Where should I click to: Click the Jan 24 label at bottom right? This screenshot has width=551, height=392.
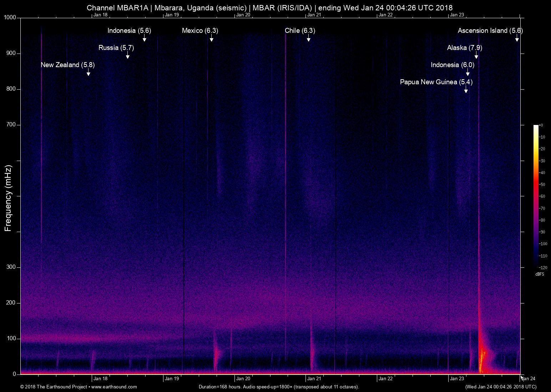[529, 379]
